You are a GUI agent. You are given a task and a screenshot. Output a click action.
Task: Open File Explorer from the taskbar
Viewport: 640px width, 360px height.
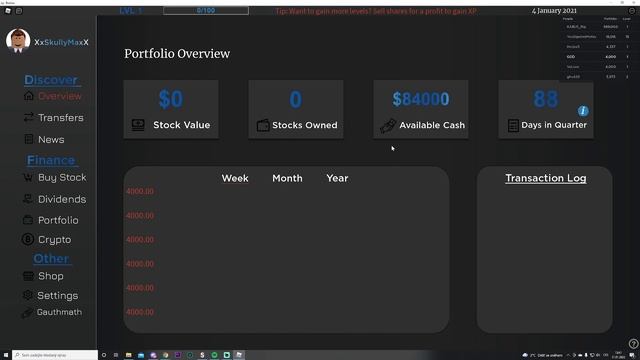129,355
